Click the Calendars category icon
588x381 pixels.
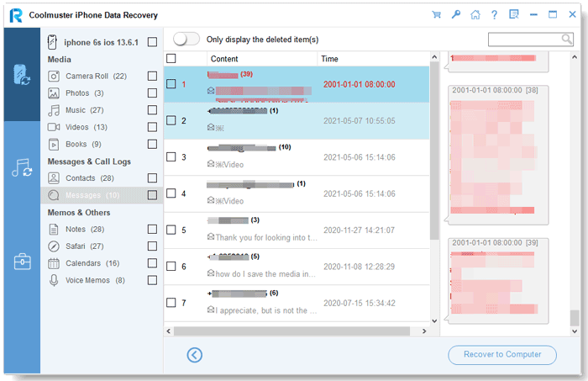click(54, 263)
